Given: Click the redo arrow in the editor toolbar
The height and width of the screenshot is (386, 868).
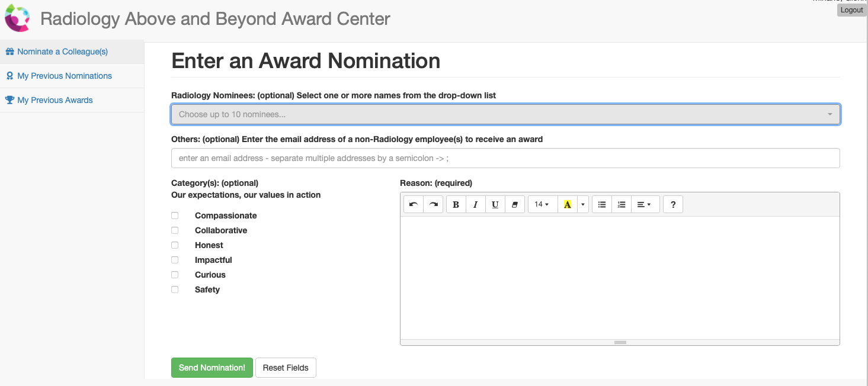Looking at the screenshot, I should [x=433, y=204].
